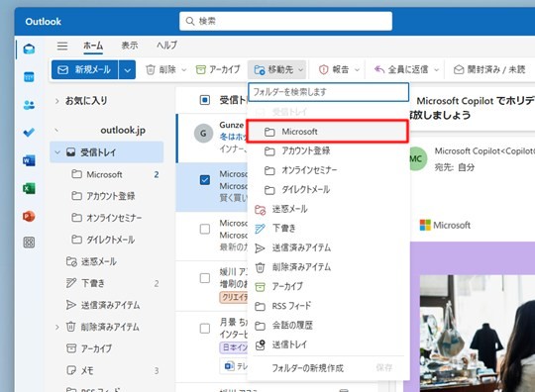Open オンラインセミナー folder in the sidebar
This screenshot has height=392, width=535.
click(107, 218)
